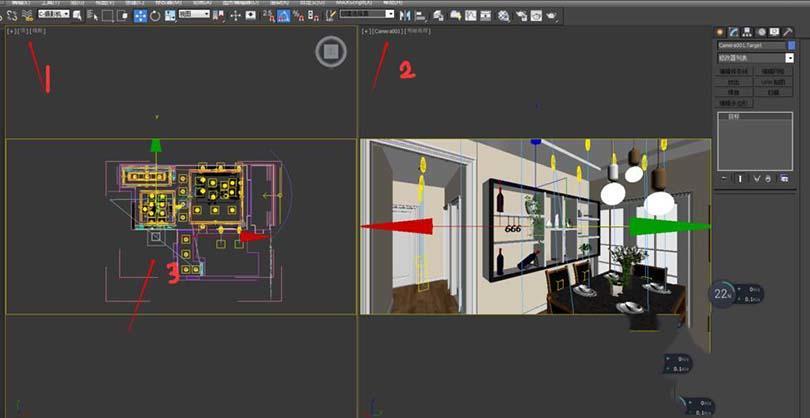Screen dimensions: 810x418
Task: Click the Align tool in the toolbar
Action: [x=421, y=16]
